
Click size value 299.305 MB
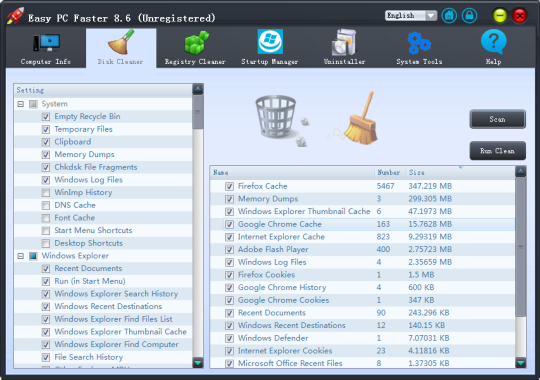430,199
